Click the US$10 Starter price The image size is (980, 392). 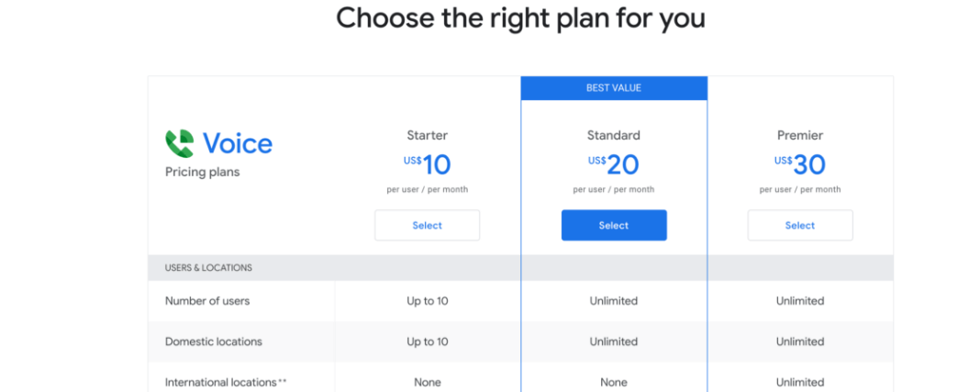(x=427, y=165)
